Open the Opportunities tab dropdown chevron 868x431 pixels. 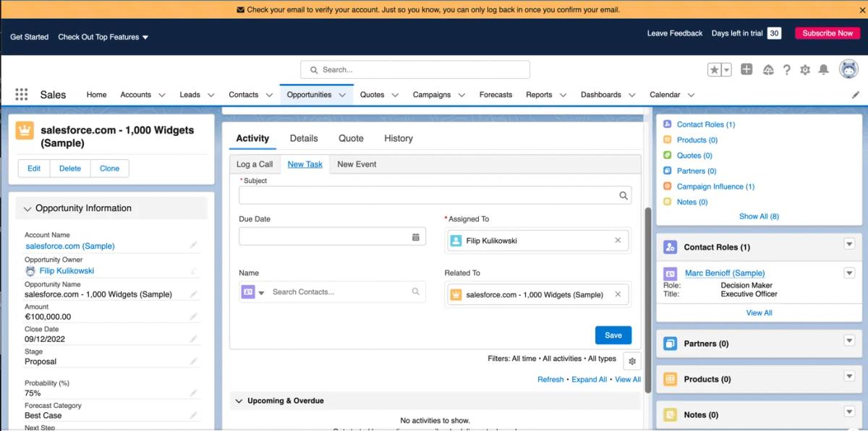point(342,95)
